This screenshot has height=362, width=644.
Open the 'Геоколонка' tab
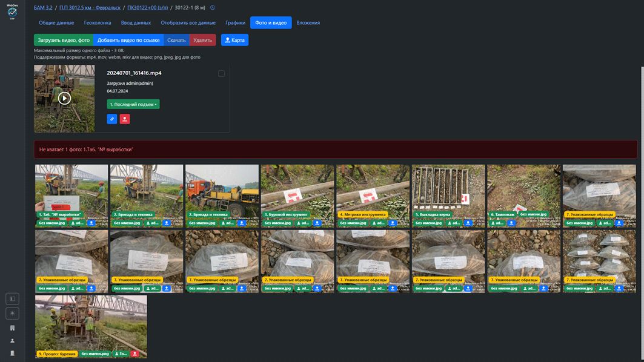point(97,23)
